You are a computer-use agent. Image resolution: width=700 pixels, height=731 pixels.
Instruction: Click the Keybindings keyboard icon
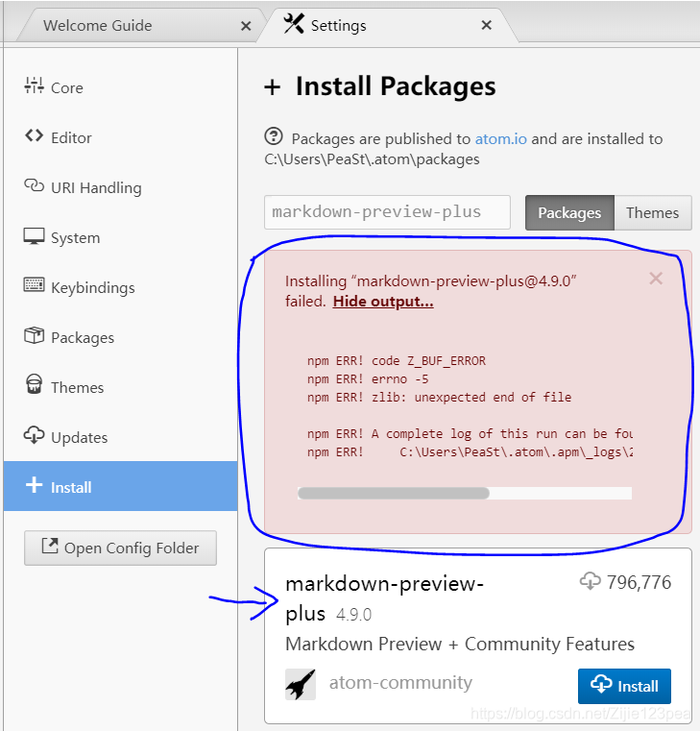point(34,284)
